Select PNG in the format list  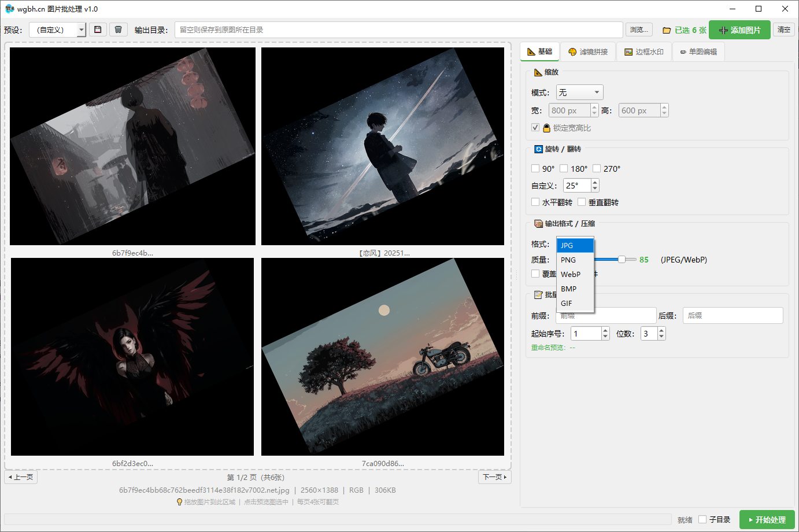pyautogui.click(x=575, y=260)
